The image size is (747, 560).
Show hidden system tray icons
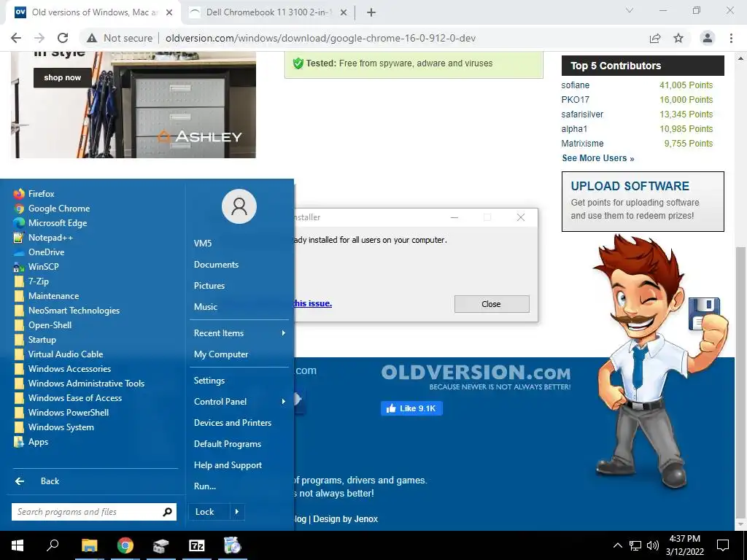tap(617, 545)
